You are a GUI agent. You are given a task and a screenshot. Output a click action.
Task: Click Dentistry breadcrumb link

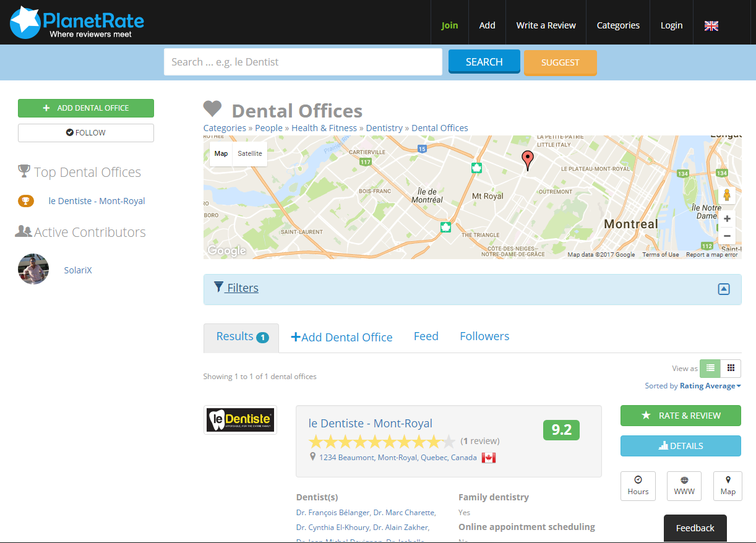pos(384,128)
